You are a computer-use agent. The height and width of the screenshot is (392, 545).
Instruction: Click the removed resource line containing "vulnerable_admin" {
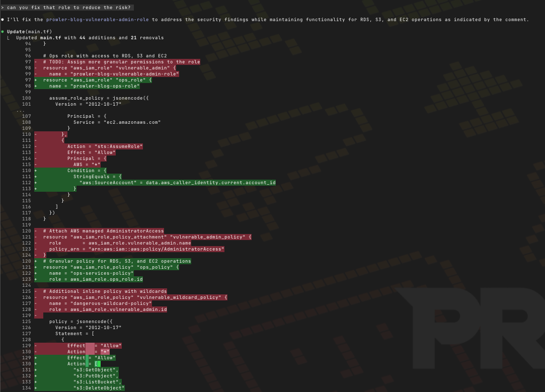(x=110, y=68)
